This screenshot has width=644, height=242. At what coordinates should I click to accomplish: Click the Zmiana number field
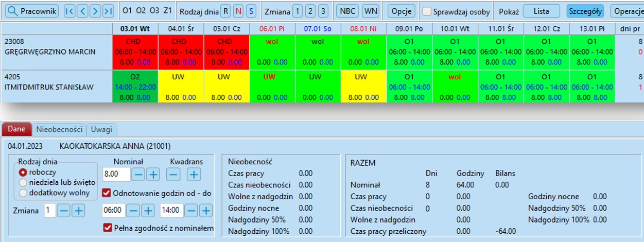49,210
